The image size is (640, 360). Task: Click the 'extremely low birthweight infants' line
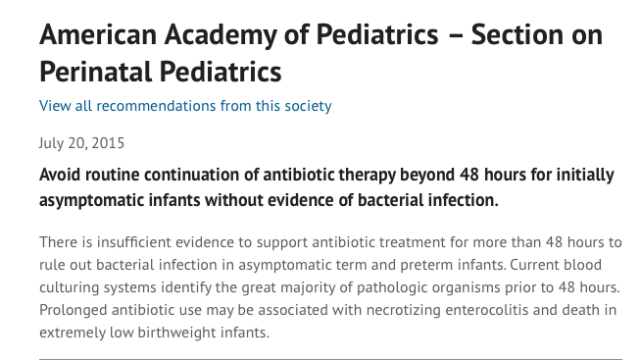(x=154, y=333)
